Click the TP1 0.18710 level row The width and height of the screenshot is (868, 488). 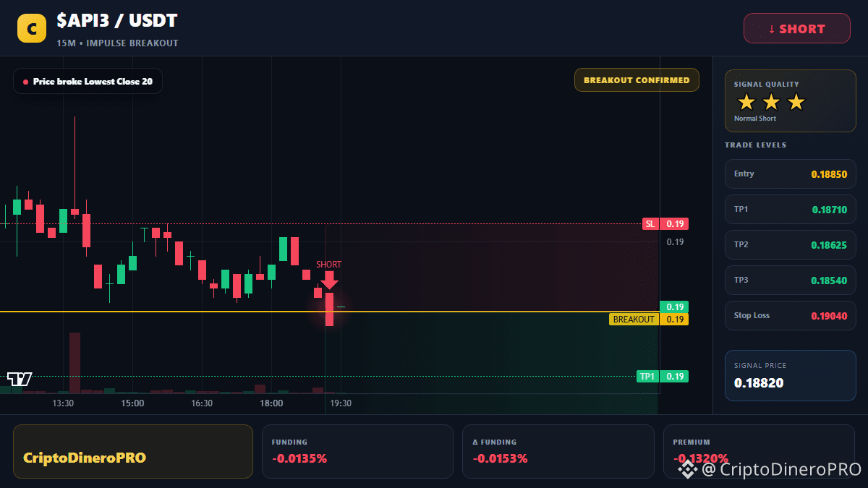(791, 209)
